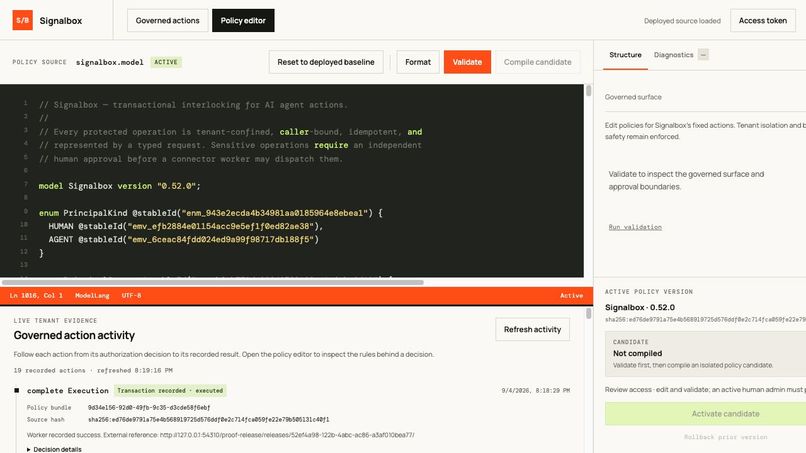Click the Policy bundle ID value
The height and width of the screenshot is (453, 806).
tap(149, 407)
